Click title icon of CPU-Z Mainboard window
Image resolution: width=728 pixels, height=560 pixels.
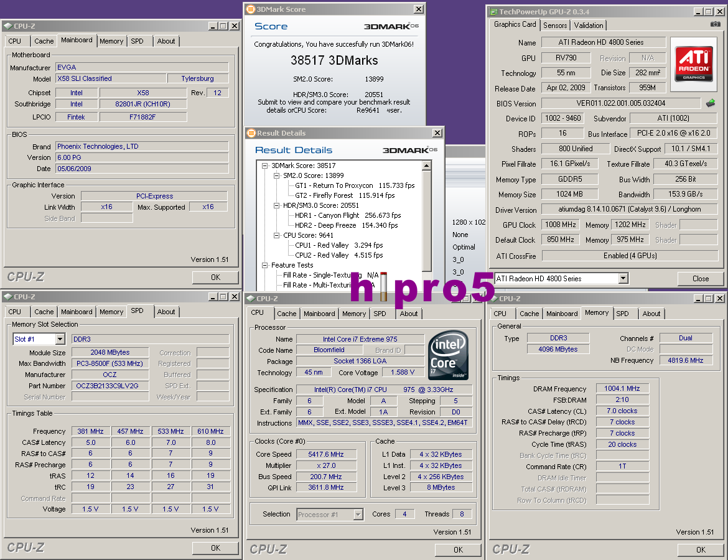click(8, 26)
